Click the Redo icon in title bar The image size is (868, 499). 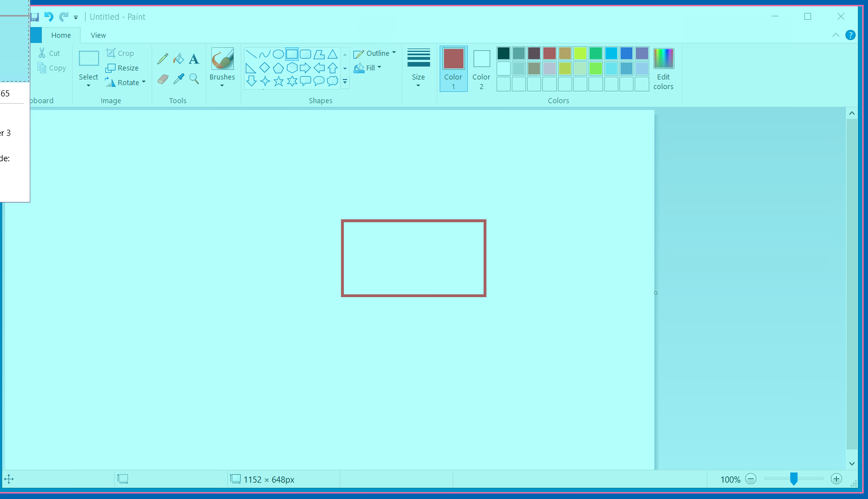[x=64, y=17]
